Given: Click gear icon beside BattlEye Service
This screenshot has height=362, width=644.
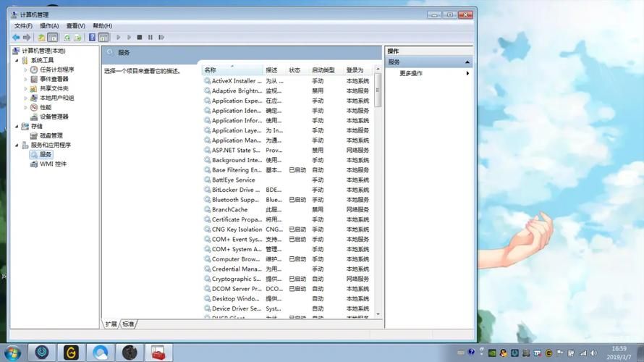Looking at the screenshot, I should click(208, 180).
